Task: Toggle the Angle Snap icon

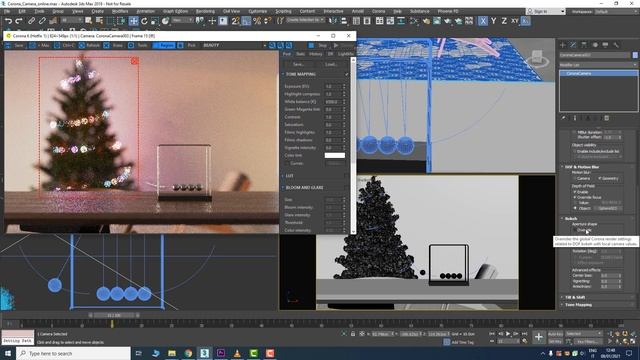Action: [246, 21]
